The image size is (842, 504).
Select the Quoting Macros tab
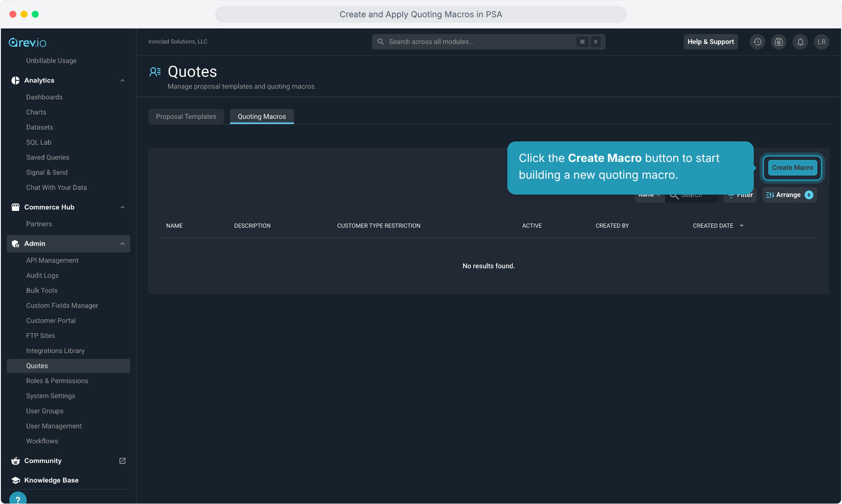pos(262,117)
